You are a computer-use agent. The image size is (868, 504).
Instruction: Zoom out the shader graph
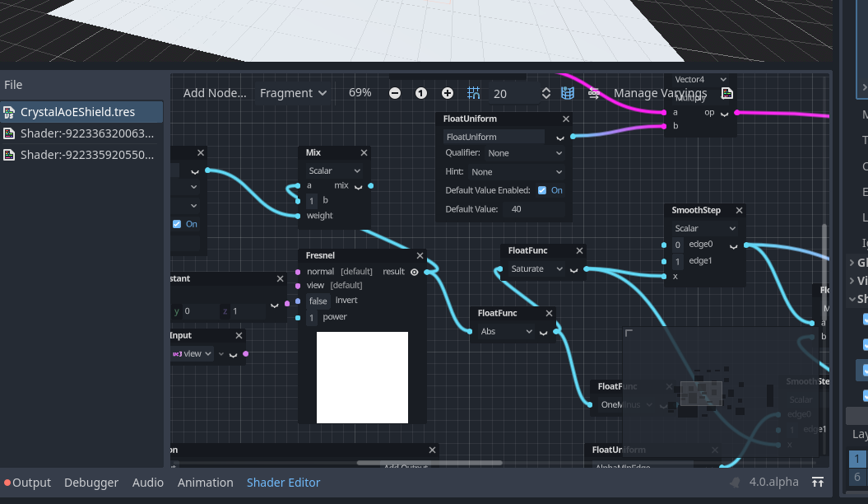tap(395, 93)
